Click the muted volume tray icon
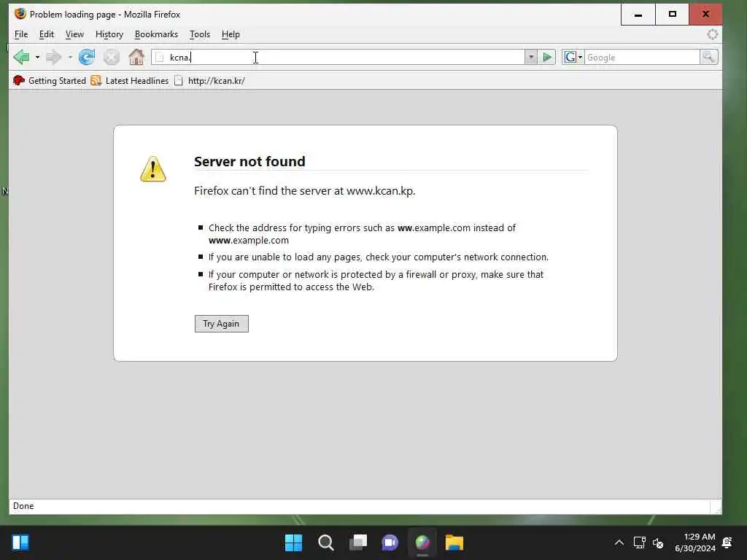 pyautogui.click(x=658, y=542)
